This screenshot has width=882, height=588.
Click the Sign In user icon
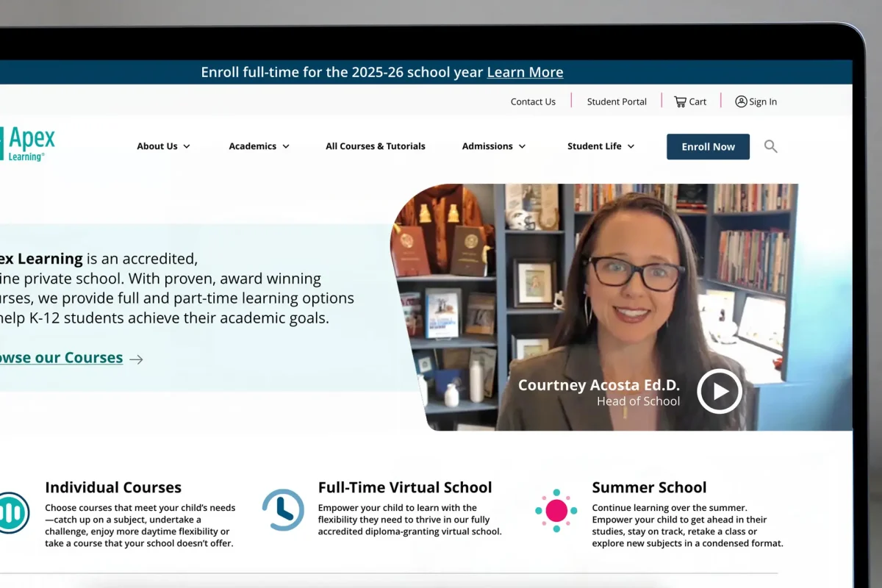pyautogui.click(x=741, y=101)
